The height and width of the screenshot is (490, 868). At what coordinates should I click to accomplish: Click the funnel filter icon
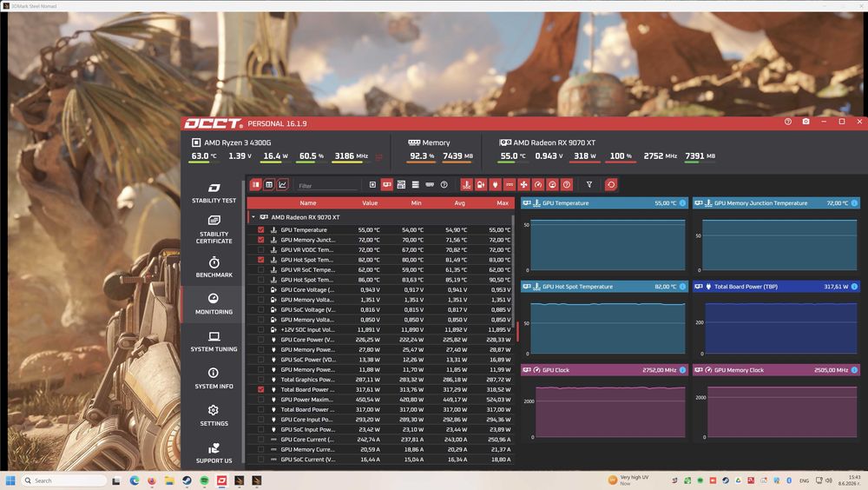point(589,184)
